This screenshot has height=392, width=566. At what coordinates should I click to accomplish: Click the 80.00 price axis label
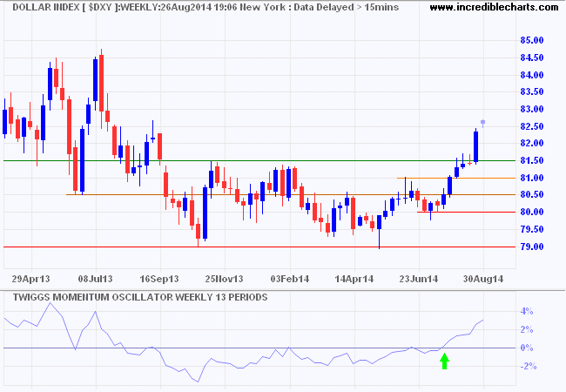point(532,212)
